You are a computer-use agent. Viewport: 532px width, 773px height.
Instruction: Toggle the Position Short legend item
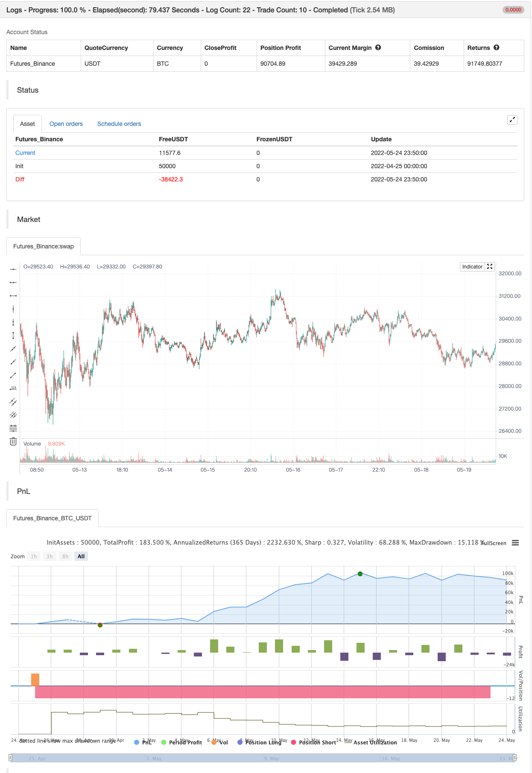coord(313,742)
